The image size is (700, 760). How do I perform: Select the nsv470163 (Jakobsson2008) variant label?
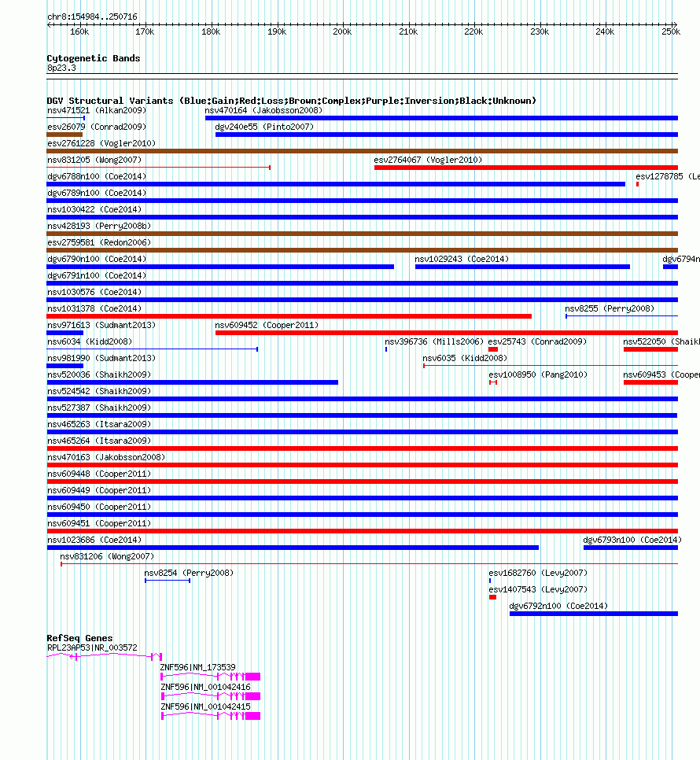point(106,456)
